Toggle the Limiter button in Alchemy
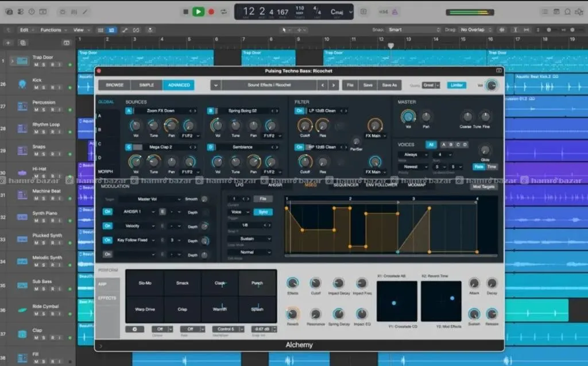 457,85
